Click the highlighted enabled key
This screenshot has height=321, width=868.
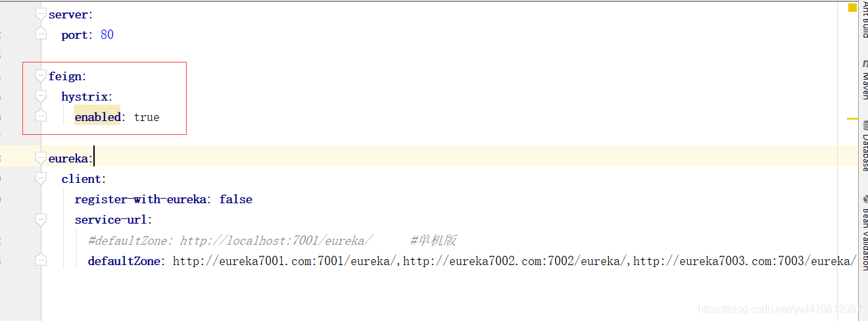click(x=97, y=117)
